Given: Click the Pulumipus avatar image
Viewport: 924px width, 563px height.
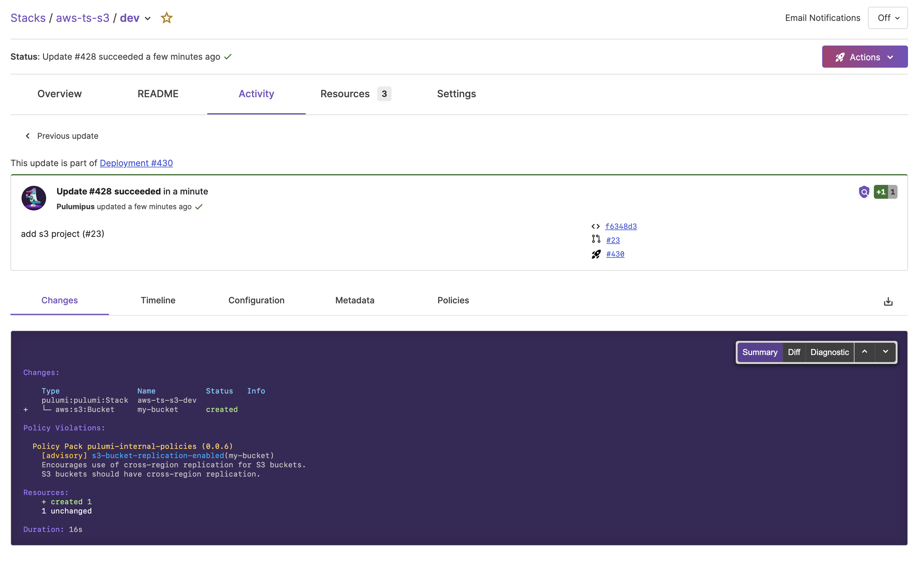Looking at the screenshot, I should pos(34,198).
